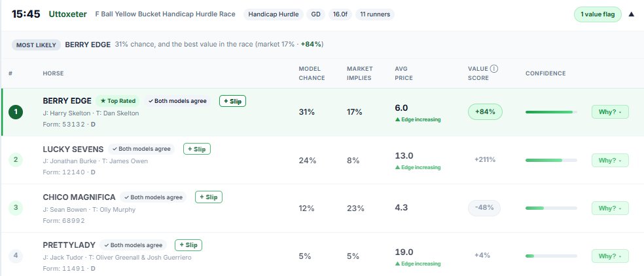
Task: Click the MARKET IMPLIES column header
Action: click(360, 73)
